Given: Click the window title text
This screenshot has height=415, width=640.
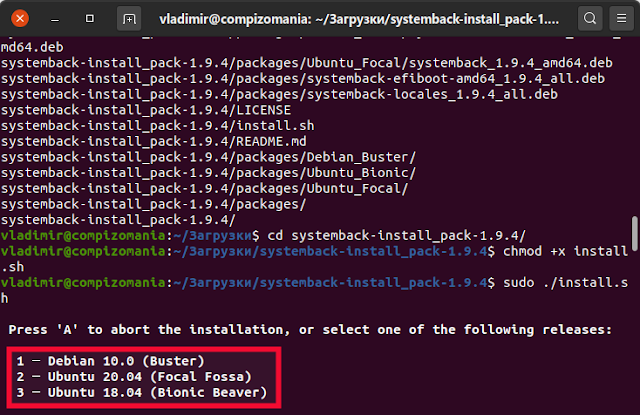Looking at the screenshot, I should pyautogui.click(x=359, y=19).
